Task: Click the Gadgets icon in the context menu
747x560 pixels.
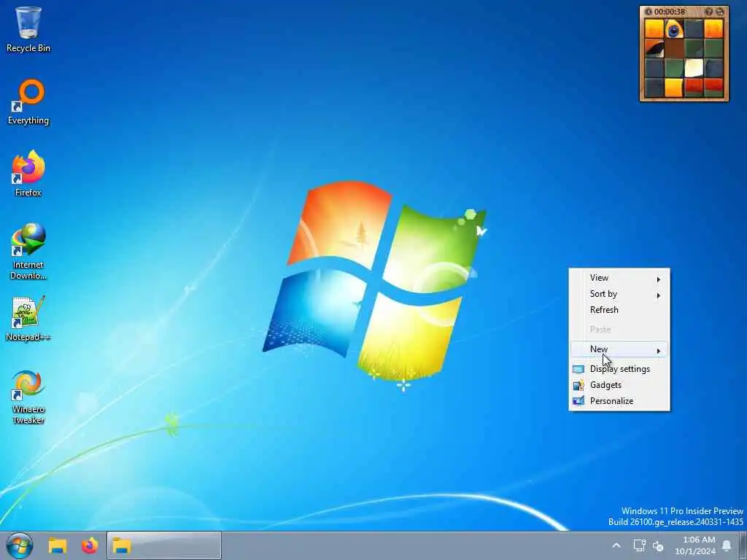Action: [578, 385]
